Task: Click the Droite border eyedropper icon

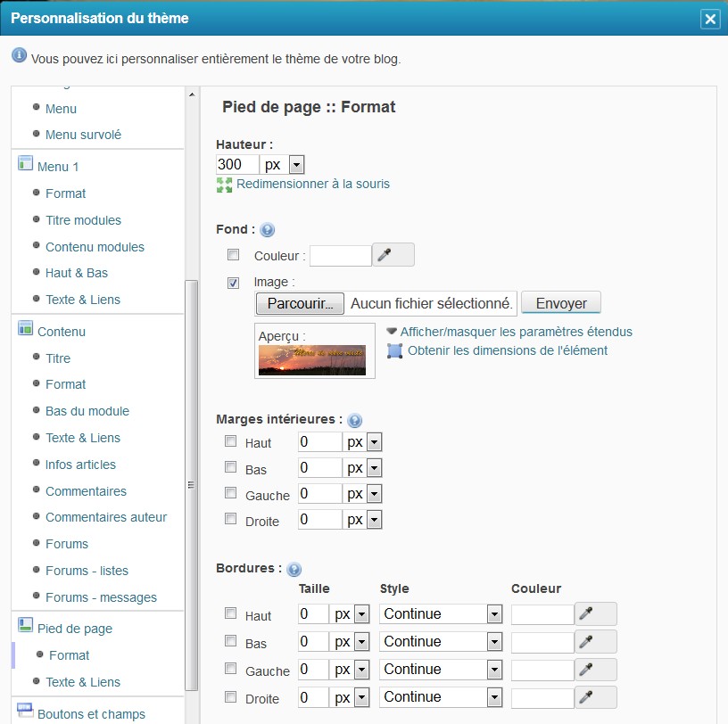Action: click(x=596, y=697)
